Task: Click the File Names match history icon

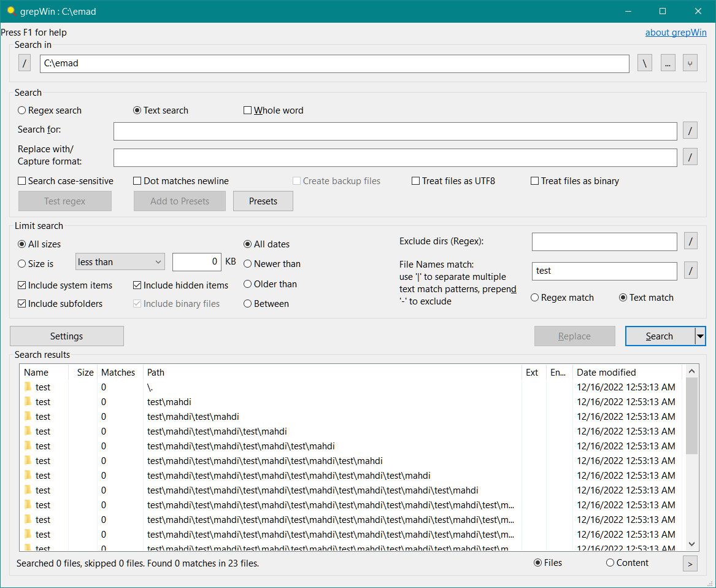Action: click(x=690, y=271)
